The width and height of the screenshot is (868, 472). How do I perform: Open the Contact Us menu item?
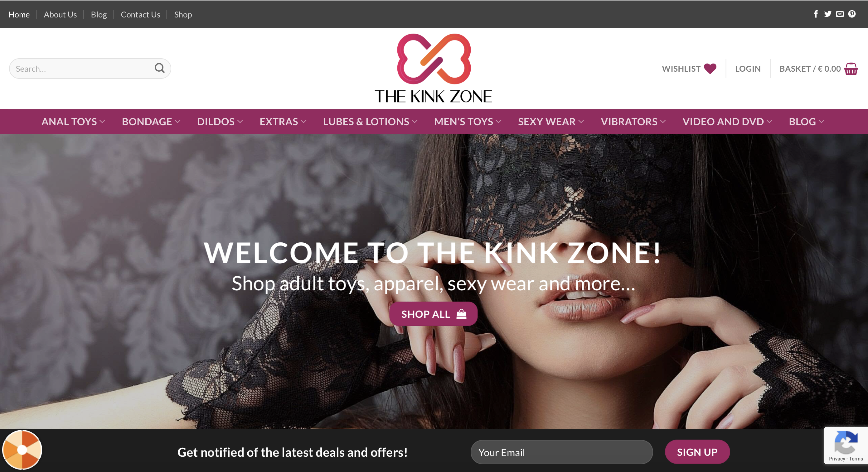141,14
